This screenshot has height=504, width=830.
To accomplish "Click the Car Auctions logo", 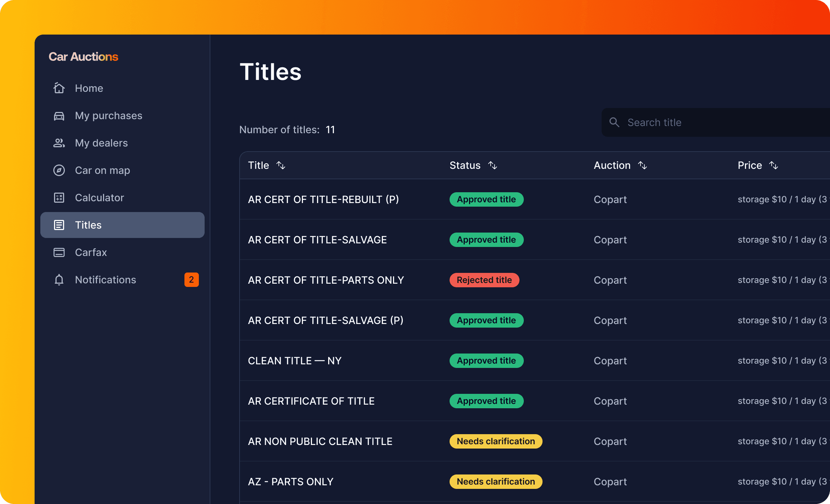I will coord(83,57).
